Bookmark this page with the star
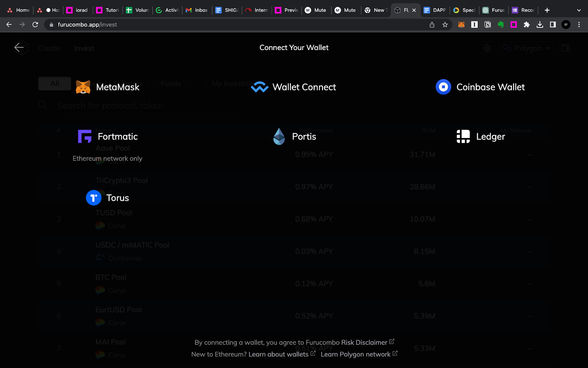This screenshot has width=588, height=368. click(x=445, y=25)
